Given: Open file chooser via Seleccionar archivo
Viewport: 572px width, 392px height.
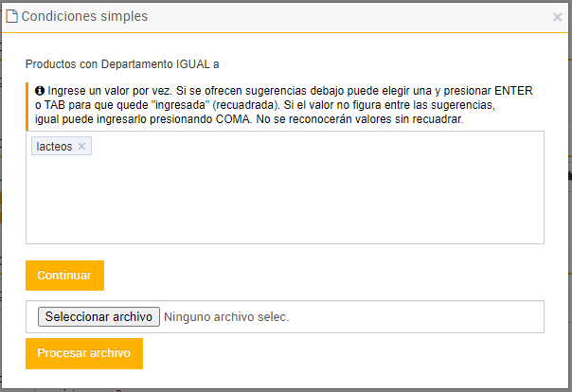Looking at the screenshot, I should coord(98,317).
